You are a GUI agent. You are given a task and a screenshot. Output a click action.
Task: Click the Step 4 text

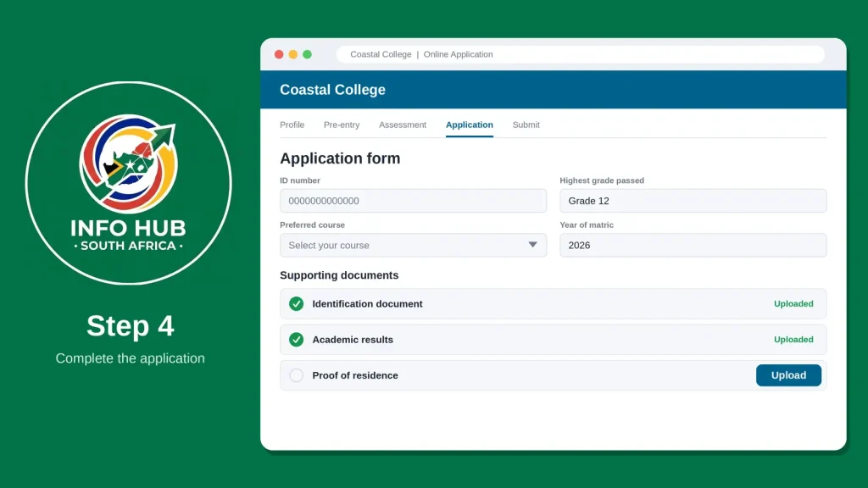(x=130, y=326)
